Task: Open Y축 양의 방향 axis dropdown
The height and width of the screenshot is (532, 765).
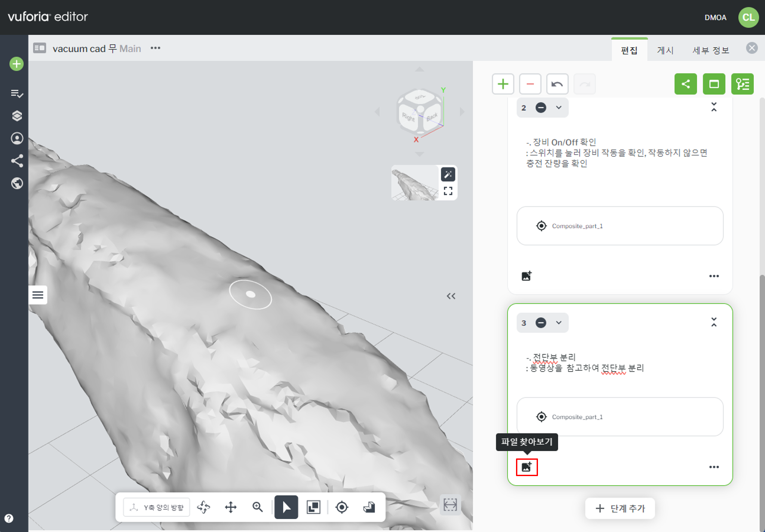Action: pos(157,507)
